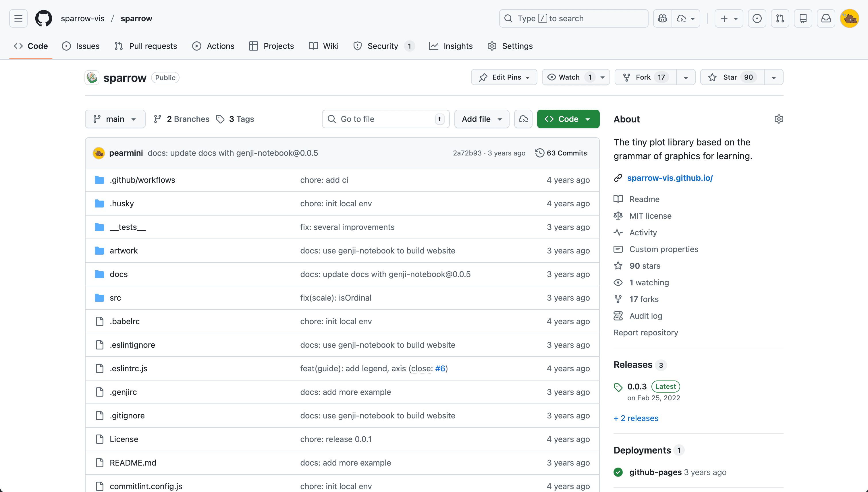The image size is (868, 492).
Task: Toggle Watch on this repository
Action: click(570, 77)
